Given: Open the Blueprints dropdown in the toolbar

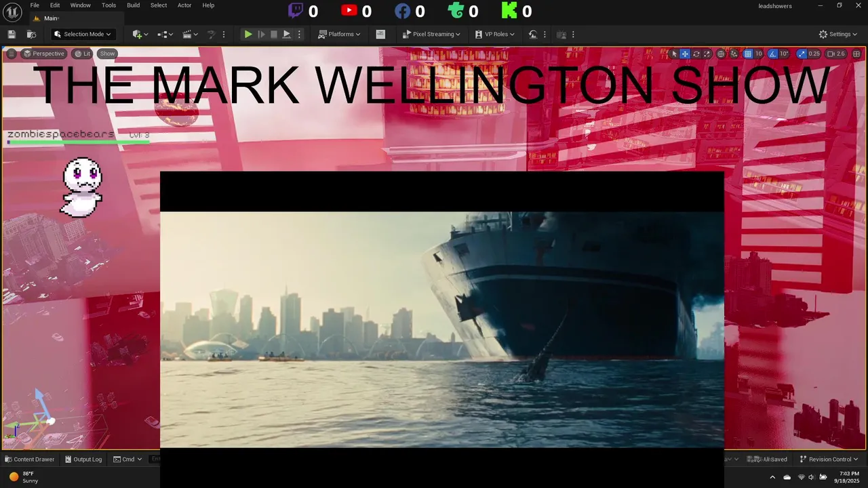Looking at the screenshot, I should 165,35.
